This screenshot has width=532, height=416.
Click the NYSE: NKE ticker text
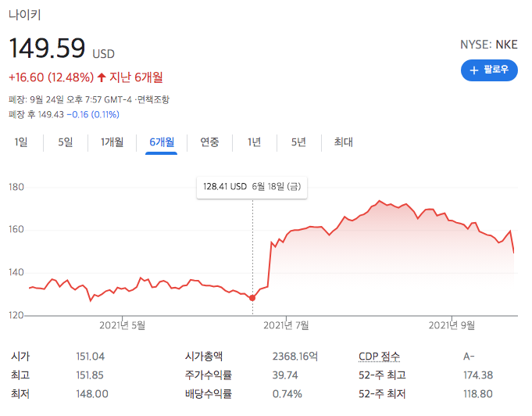(488, 45)
